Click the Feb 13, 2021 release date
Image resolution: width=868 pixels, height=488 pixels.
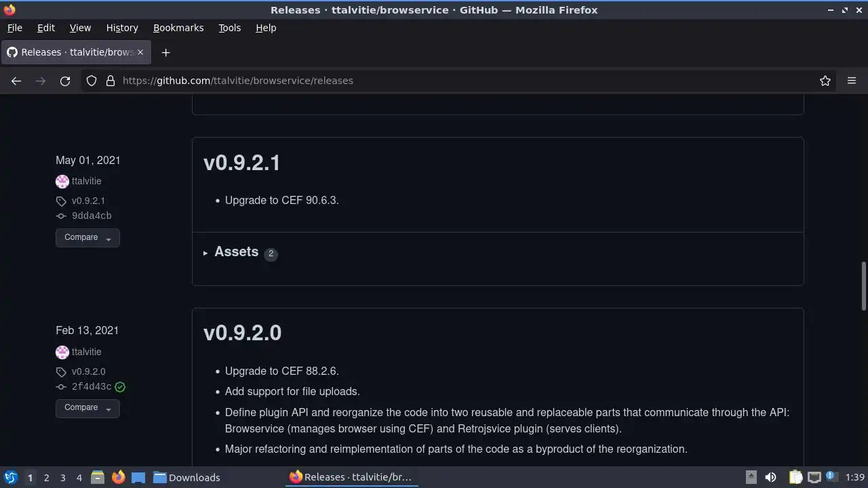(x=87, y=330)
